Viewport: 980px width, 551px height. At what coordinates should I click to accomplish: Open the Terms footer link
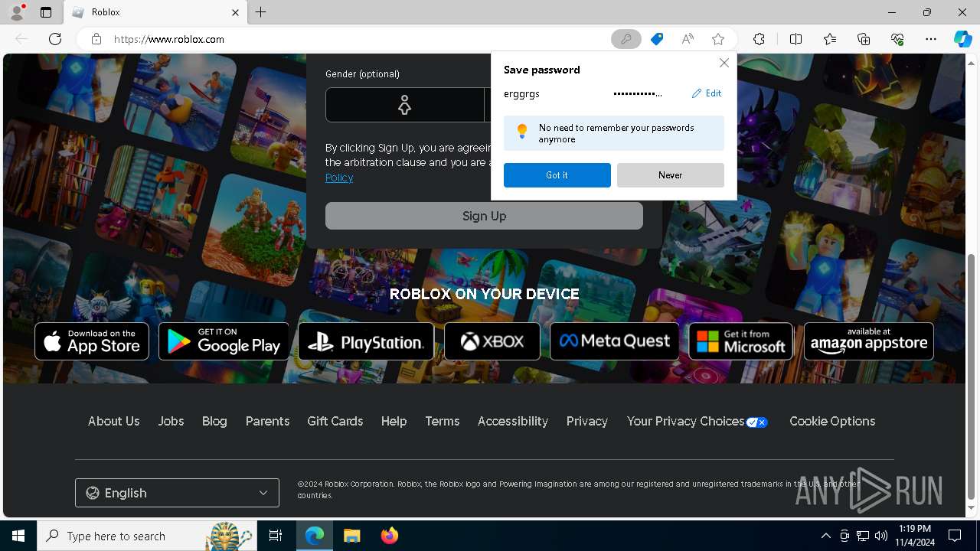coord(443,421)
